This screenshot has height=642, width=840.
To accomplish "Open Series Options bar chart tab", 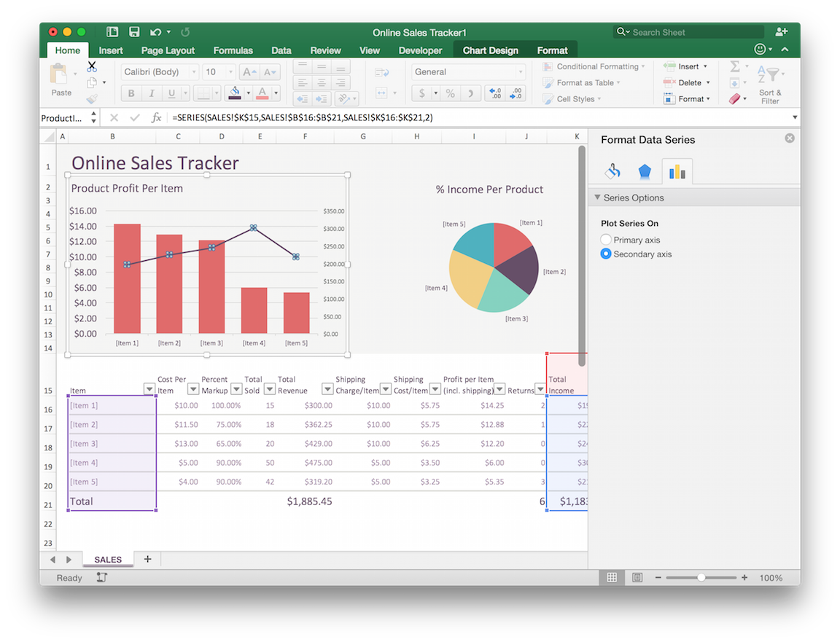I will tap(677, 171).
